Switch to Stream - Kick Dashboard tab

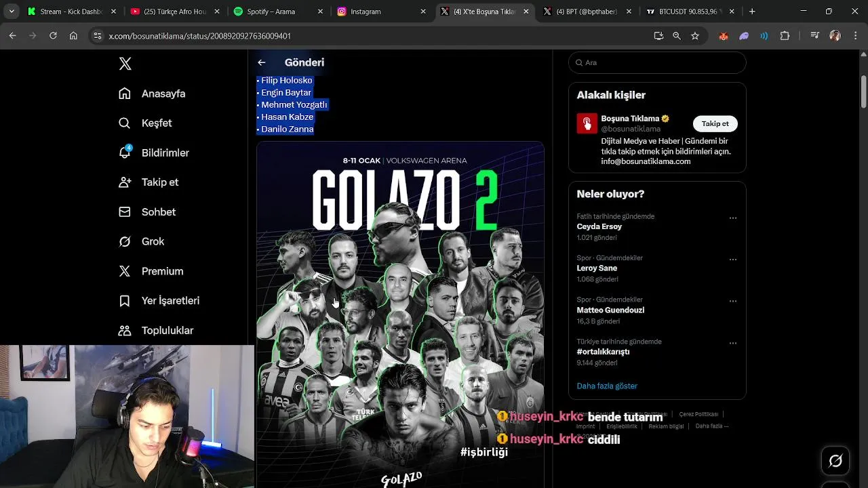click(73, 12)
